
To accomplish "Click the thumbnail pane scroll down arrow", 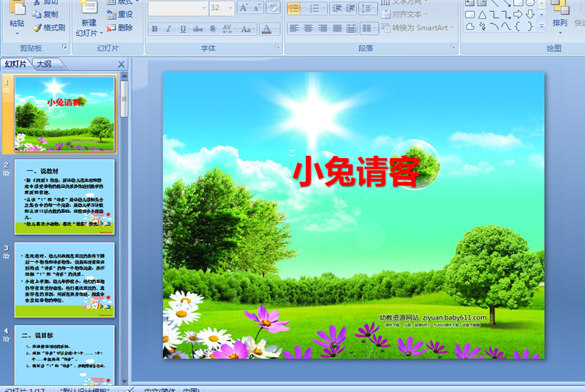I will tap(124, 382).
